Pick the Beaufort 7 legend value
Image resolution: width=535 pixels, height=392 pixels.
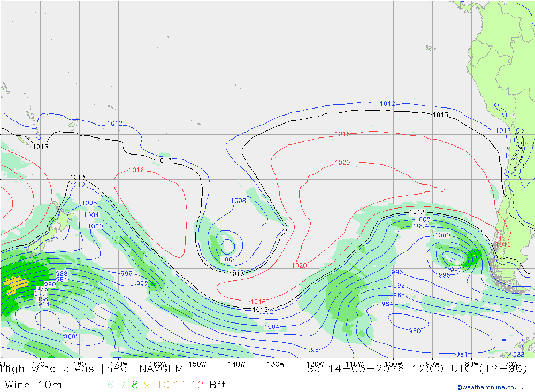[123, 385]
